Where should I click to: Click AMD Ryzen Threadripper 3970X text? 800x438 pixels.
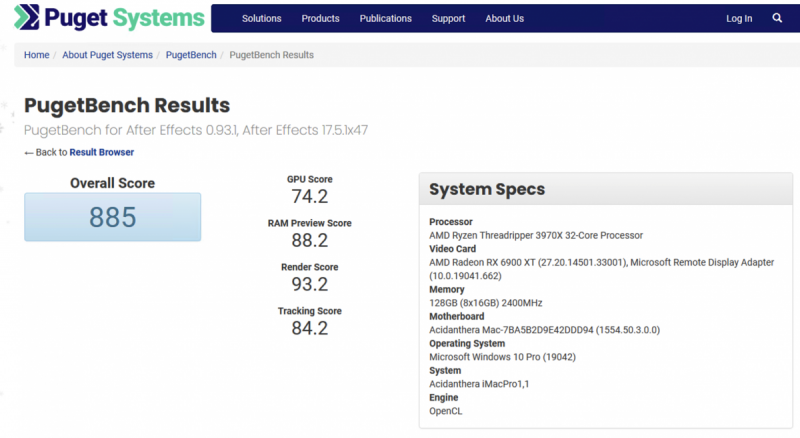point(536,235)
